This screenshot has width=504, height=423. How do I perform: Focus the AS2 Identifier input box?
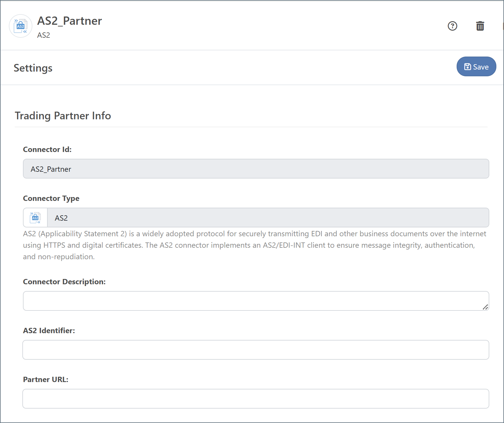256,350
